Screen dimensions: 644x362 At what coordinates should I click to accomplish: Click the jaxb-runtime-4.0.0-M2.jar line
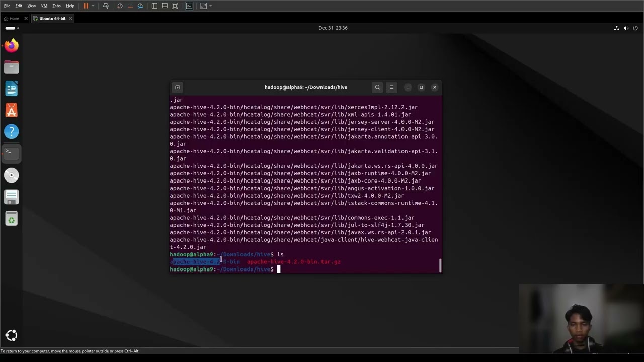(300, 173)
